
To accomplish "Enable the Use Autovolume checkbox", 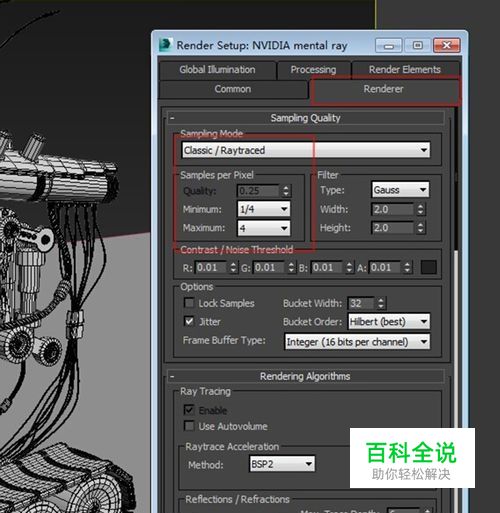I will tap(189, 426).
